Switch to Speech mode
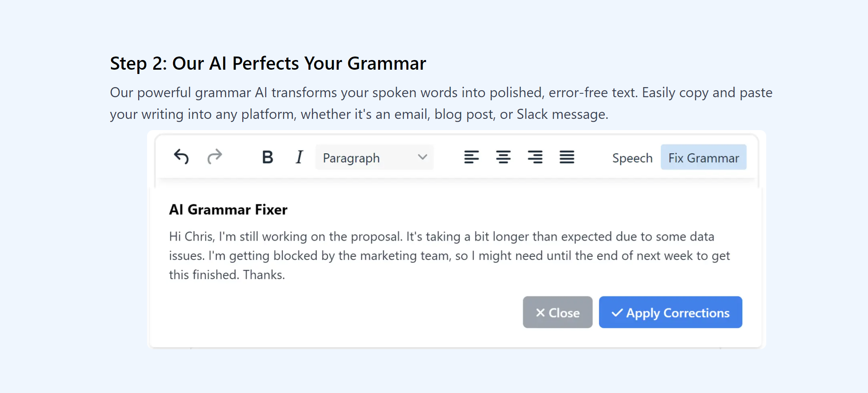Image resolution: width=868 pixels, height=393 pixels. (x=632, y=158)
